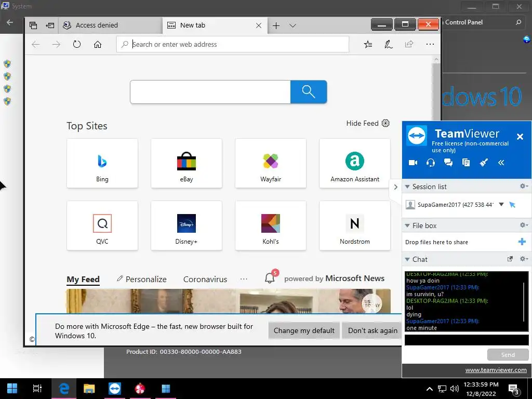Switch to the Access denied tab

(110, 25)
